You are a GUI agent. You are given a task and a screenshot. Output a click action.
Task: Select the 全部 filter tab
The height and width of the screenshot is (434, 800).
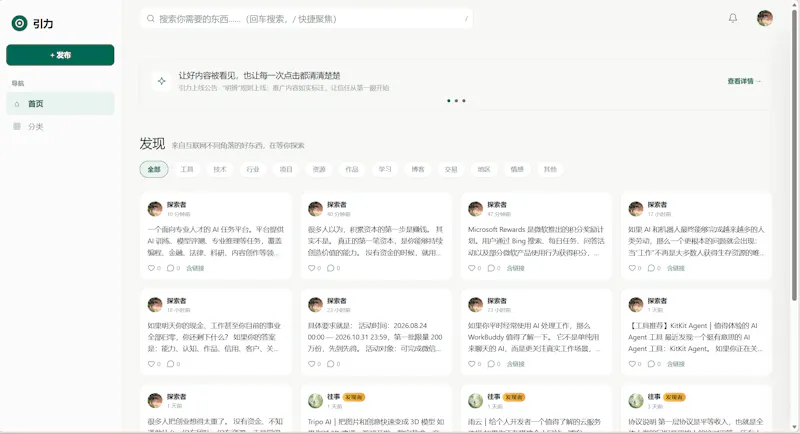154,169
